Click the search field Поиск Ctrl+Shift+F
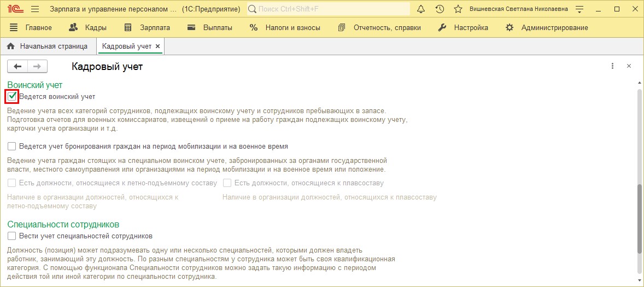Viewport: 644px width, 287px height. (x=329, y=9)
